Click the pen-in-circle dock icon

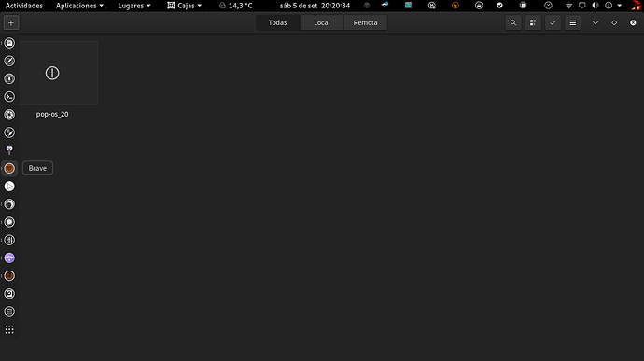[x=9, y=132]
